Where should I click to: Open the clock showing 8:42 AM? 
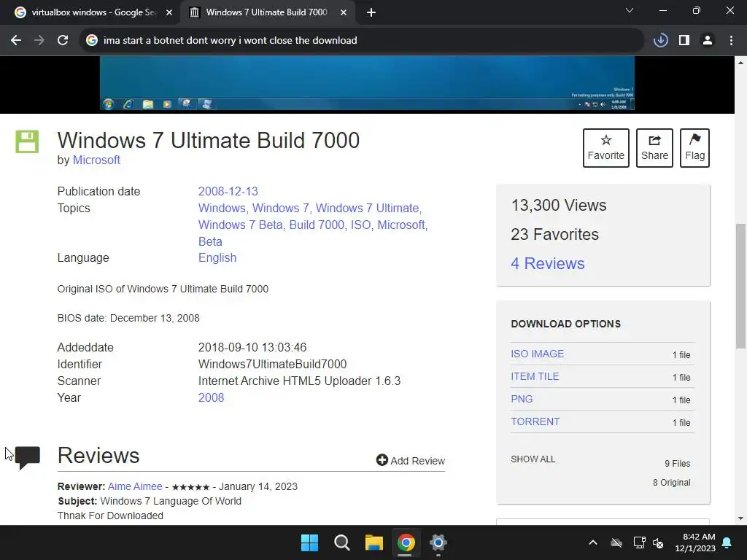pyautogui.click(x=694, y=542)
